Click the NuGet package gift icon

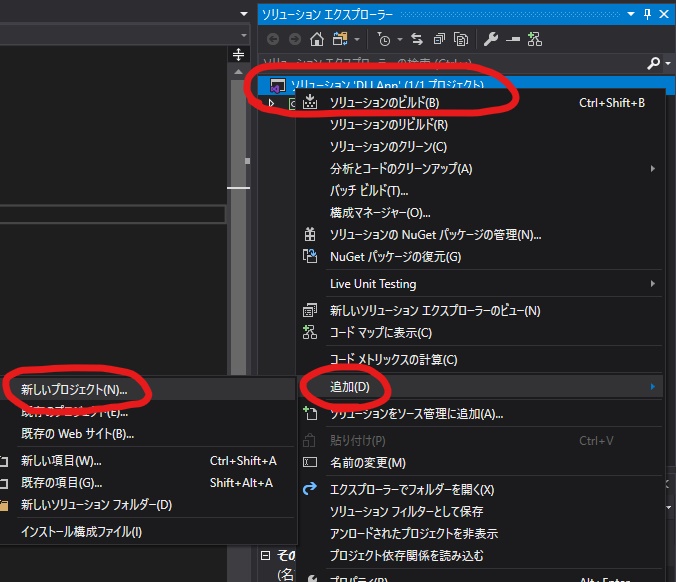point(310,235)
